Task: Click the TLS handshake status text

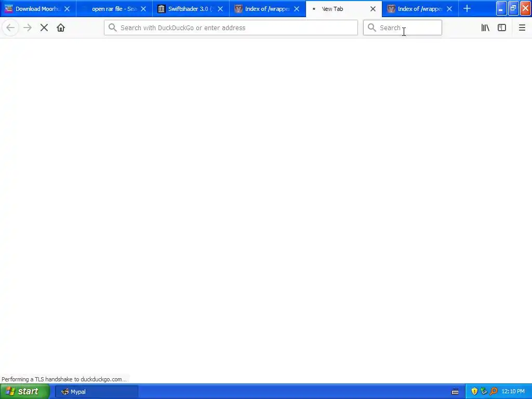Action: 64,379
